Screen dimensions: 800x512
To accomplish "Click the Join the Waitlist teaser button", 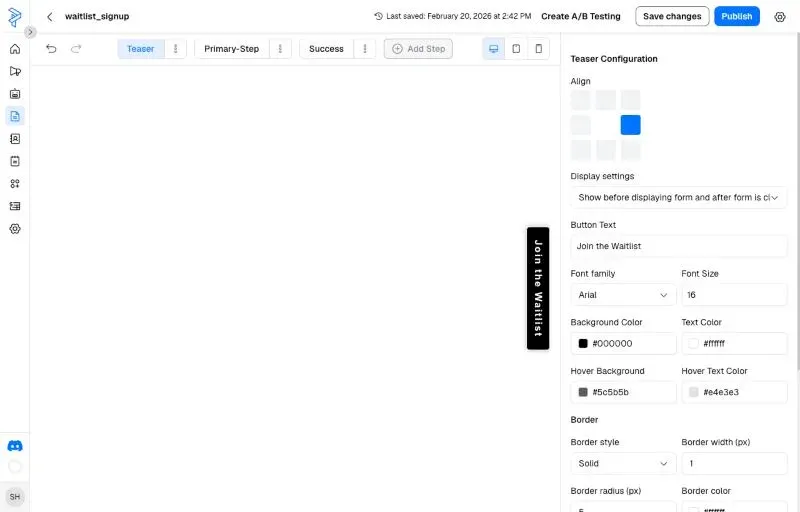I will pyautogui.click(x=538, y=288).
